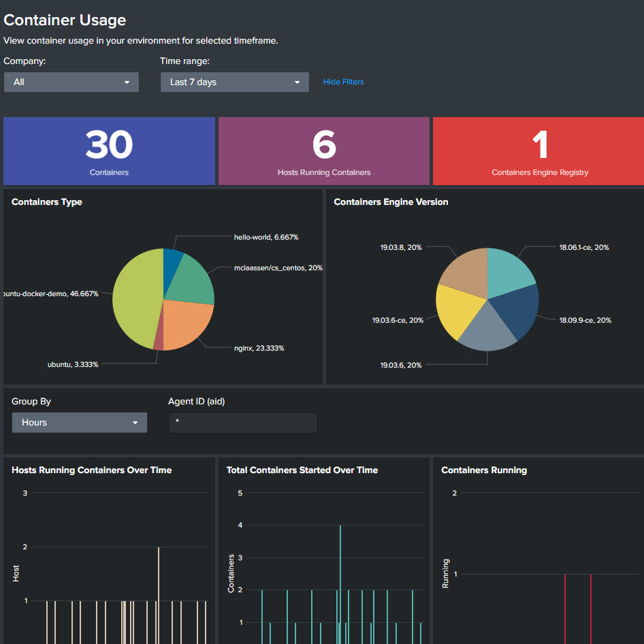Focus the Agent ID (aid) input field

pyautogui.click(x=242, y=423)
